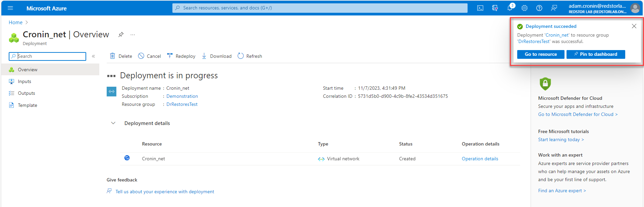Screen dimensions: 644x207
Task: Select Inputs in the left menu
Action: [x=50, y=81]
